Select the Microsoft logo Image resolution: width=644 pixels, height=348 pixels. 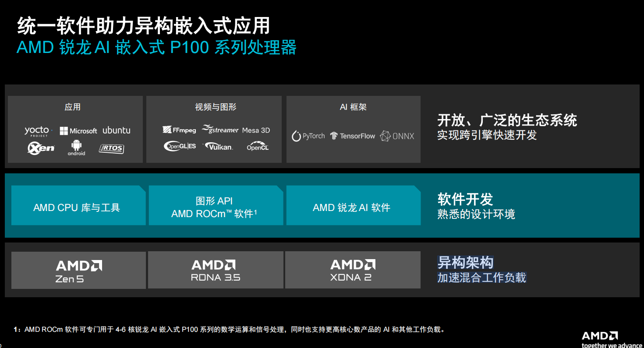pyautogui.click(x=78, y=131)
